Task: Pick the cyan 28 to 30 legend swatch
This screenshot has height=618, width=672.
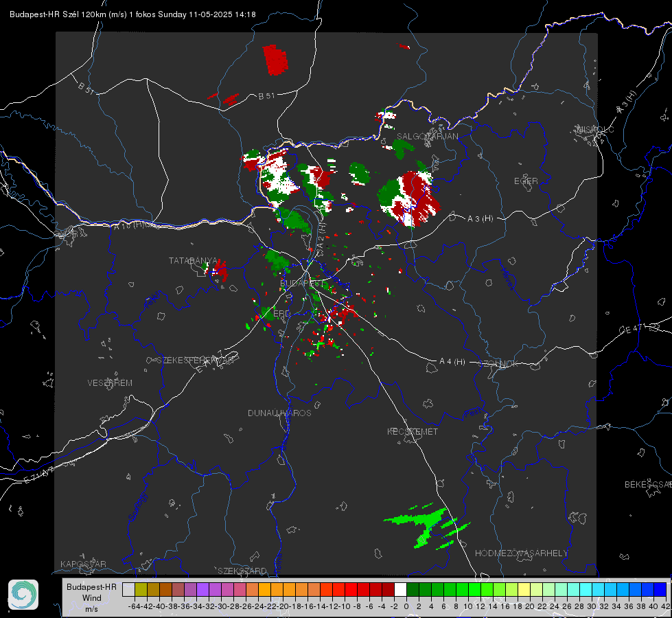Action: click(586, 590)
